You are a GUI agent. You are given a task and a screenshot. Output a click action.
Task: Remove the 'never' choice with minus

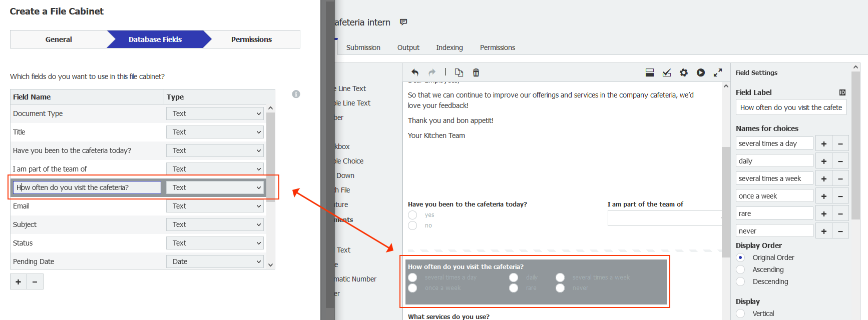tap(840, 231)
